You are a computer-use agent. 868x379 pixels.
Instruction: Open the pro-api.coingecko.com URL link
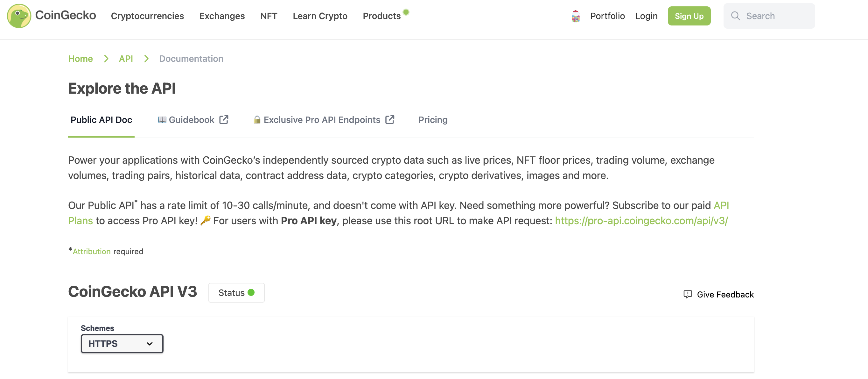641,220
